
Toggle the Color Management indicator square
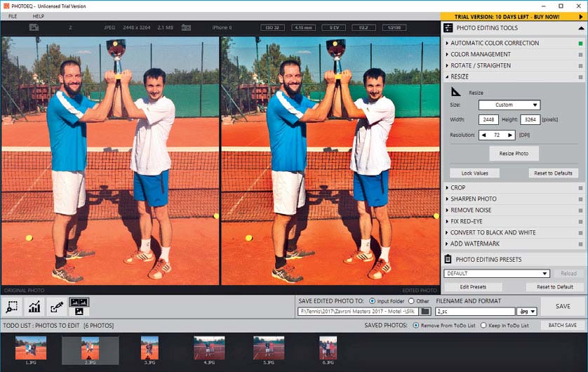[x=580, y=54]
